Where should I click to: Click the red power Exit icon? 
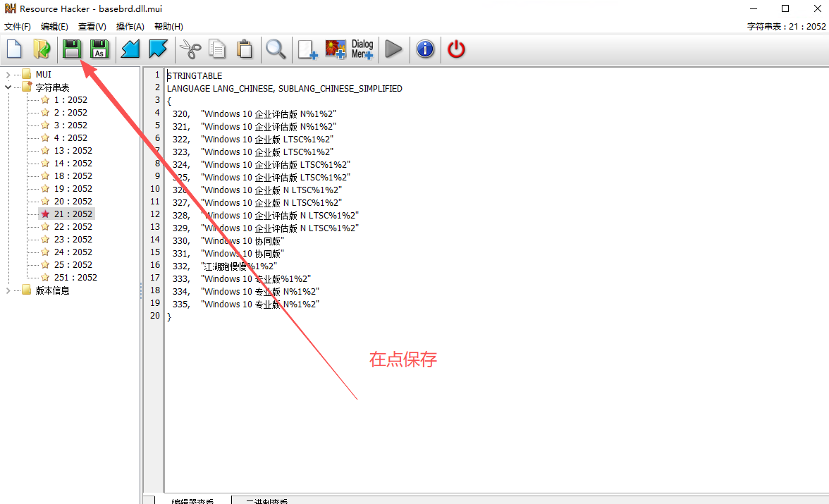click(x=456, y=49)
